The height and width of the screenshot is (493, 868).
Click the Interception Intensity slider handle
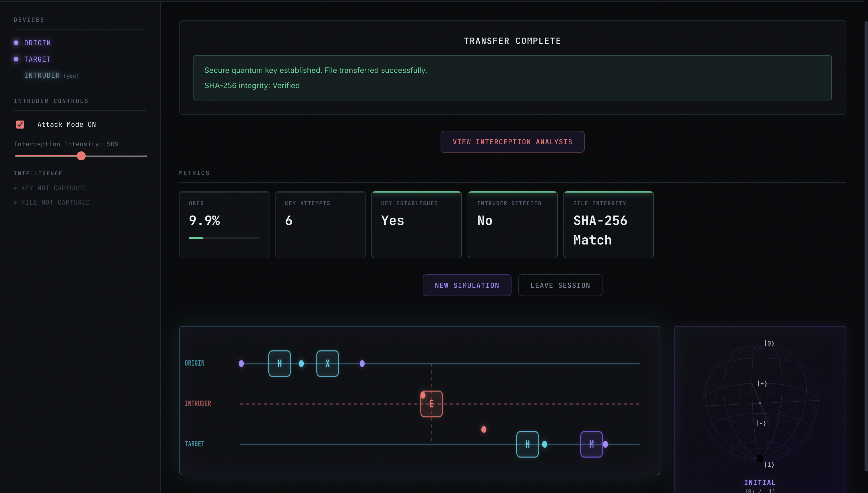click(81, 156)
